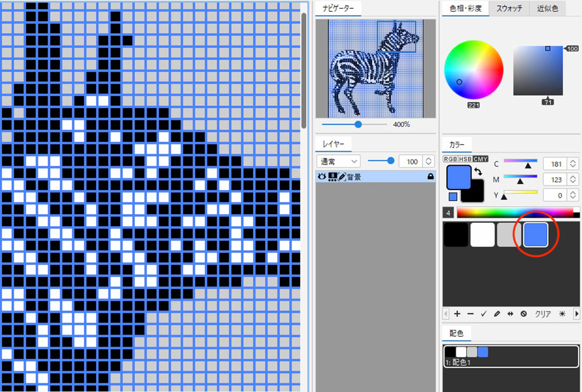Open the 通常 blend mode dropdown
Image resolution: width=582 pixels, height=392 pixels.
click(338, 161)
